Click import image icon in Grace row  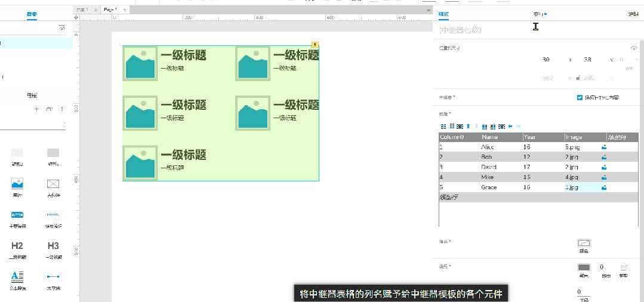(604, 187)
